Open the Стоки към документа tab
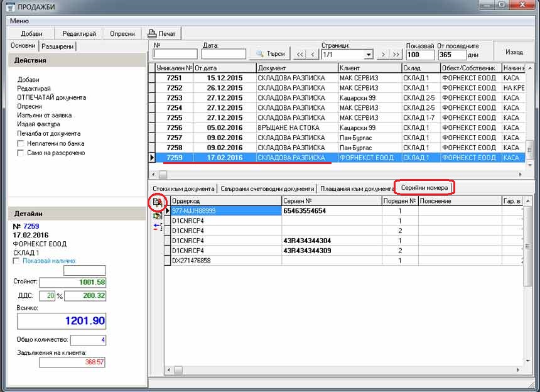The width and height of the screenshot is (540, 392). point(183,188)
